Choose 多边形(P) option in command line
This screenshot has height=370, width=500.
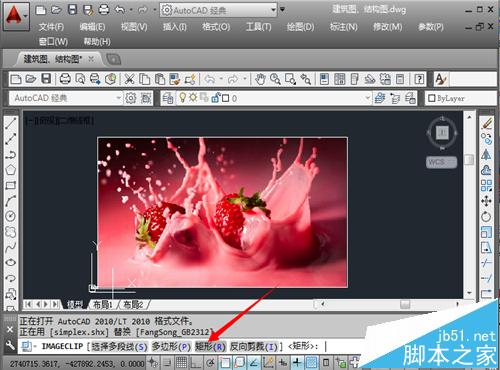pyautogui.click(x=171, y=347)
